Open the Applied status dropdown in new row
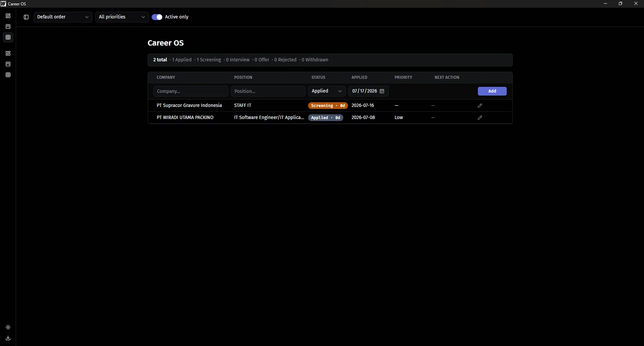This screenshot has width=644, height=346. pyautogui.click(x=327, y=91)
